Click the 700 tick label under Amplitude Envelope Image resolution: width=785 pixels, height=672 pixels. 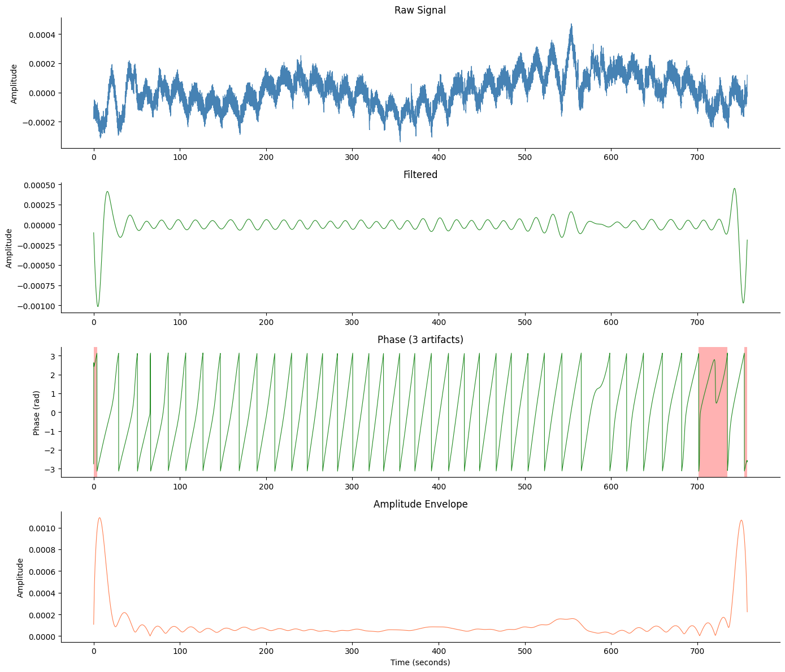[697, 651]
